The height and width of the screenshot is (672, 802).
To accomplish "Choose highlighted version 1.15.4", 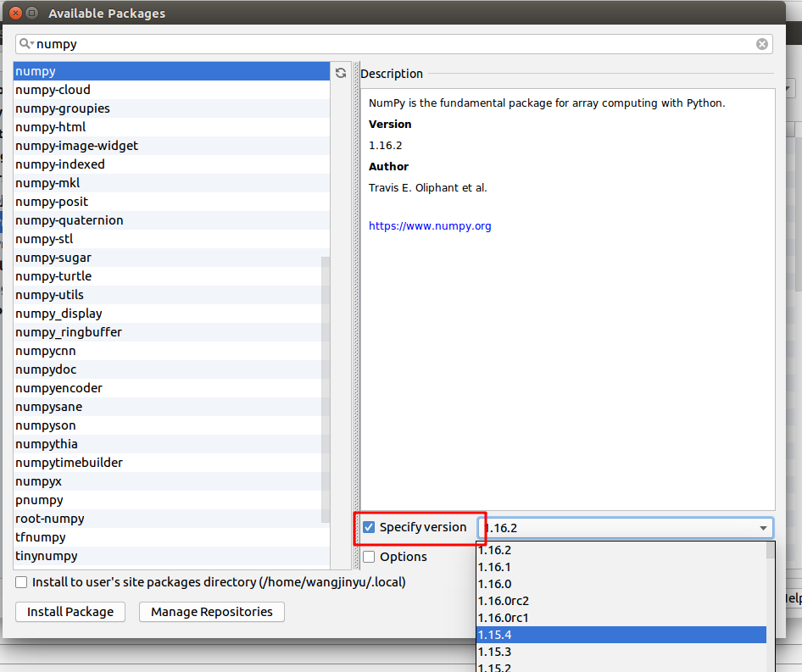I will (x=621, y=635).
